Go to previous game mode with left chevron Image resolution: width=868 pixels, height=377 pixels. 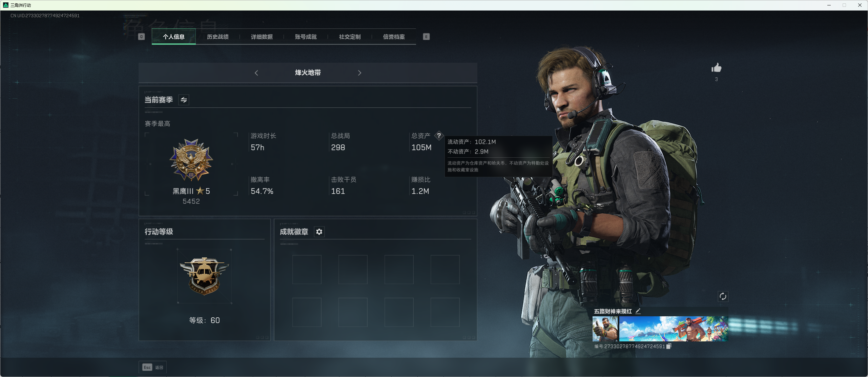(x=256, y=73)
